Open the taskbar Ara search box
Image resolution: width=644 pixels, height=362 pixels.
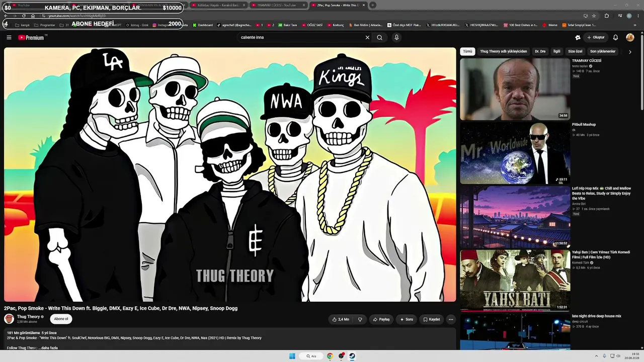click(x=311, y=356)
